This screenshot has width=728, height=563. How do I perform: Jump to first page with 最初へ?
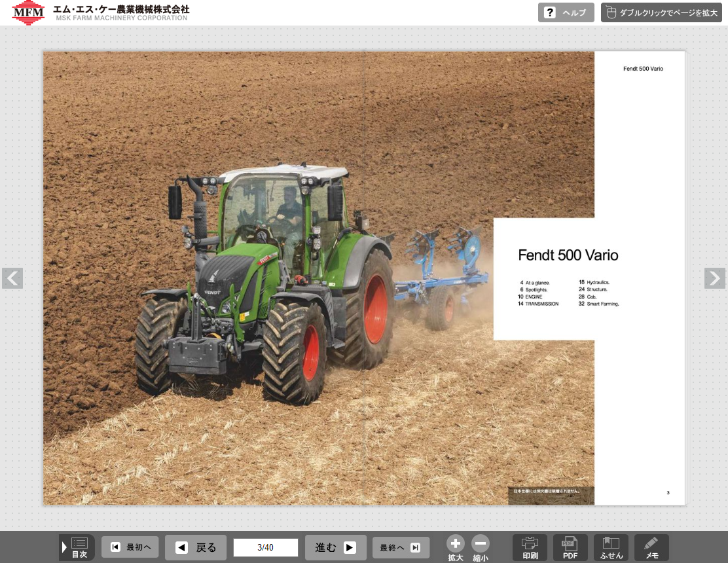pos(130,547)
